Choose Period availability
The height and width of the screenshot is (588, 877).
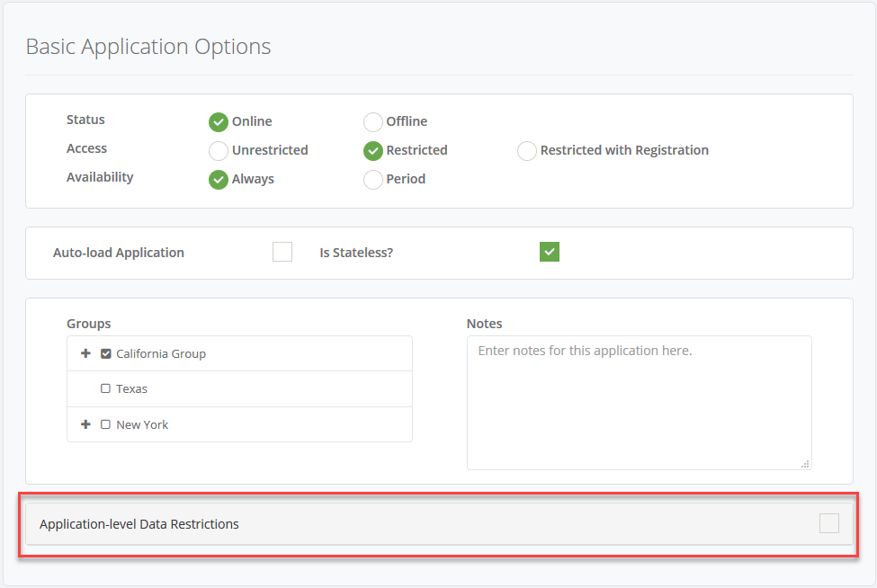pos(372,179)
